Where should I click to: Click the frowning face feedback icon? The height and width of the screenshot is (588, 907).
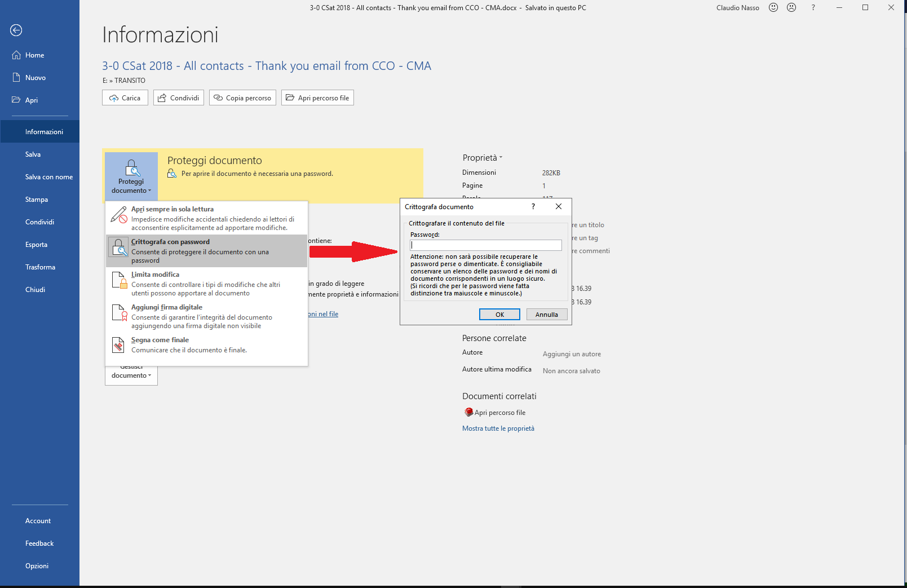tap(791, 7)
